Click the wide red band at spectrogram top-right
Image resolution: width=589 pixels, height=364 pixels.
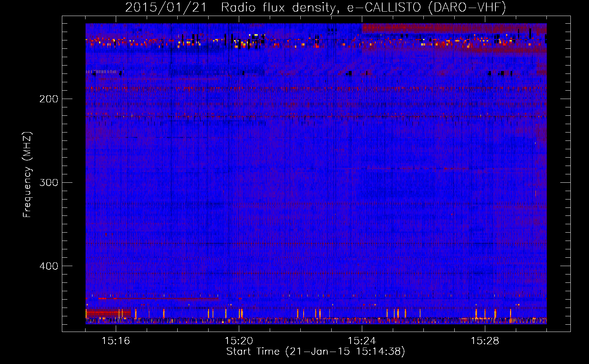(x=451, y=28)
